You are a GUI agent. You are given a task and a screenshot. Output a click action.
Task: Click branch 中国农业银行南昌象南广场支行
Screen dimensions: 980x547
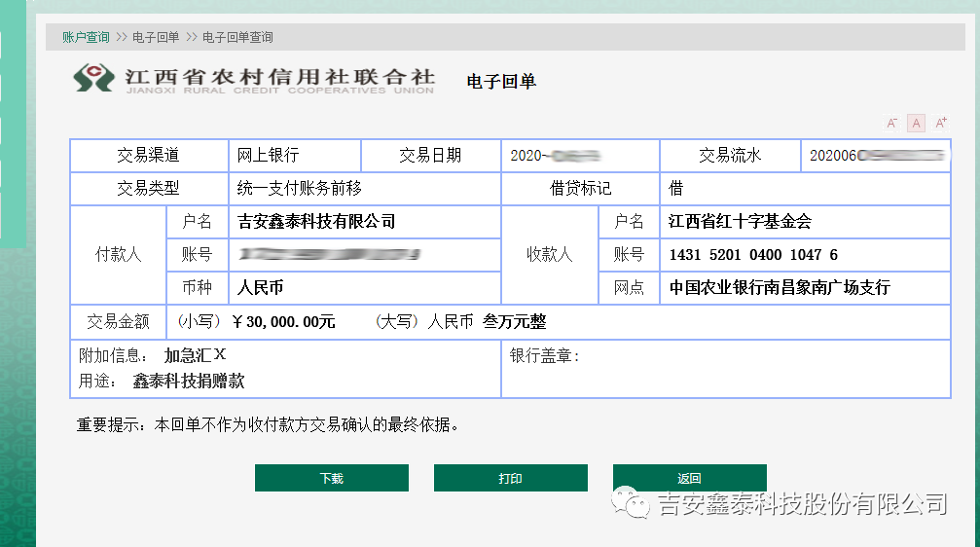(x=780, y=288)
